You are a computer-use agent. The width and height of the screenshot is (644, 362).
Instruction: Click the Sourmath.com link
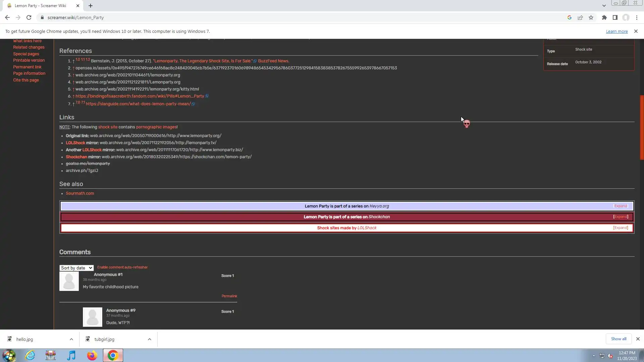click(x=80, y=193)
